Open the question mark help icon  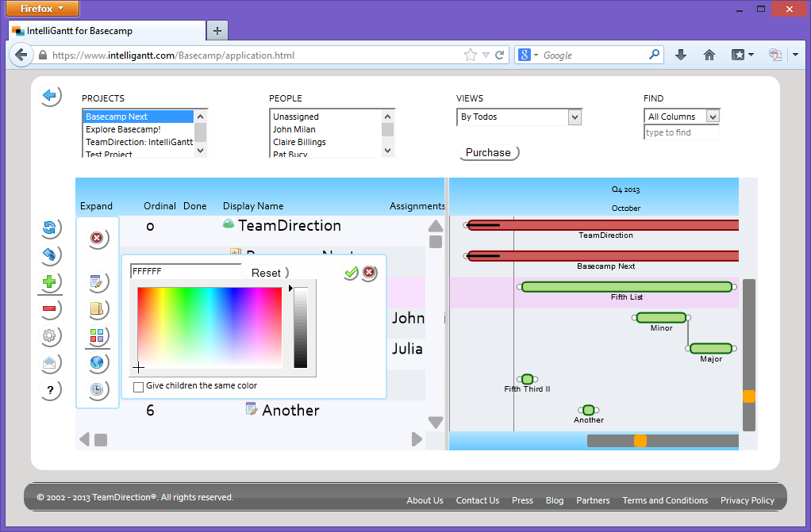pos(50,390)
